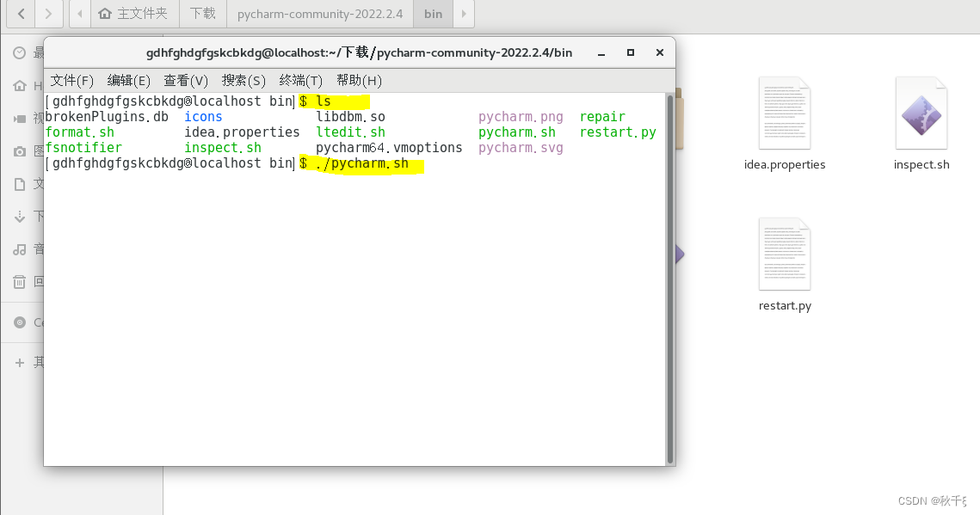Image resolution: width=980 pixels, height=515 pixels.
Task: Open the 主文件夹 home path segment
Action: (x=135, y=14)
